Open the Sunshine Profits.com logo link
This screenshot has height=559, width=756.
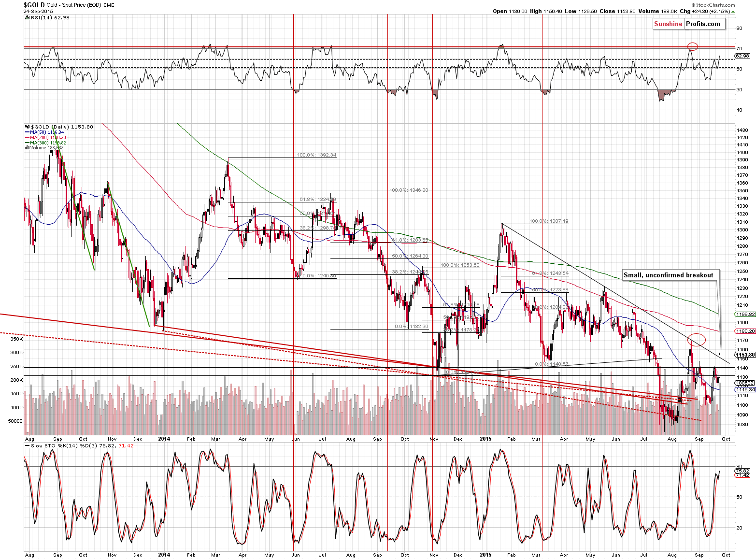[689, 24]
